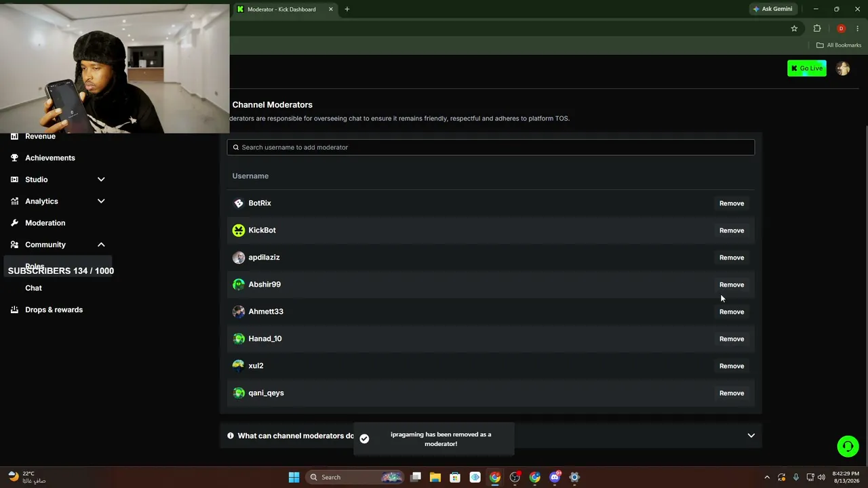Remove apdilaziz as moderator
The width and height of the screenshot is (868, 488).
(732, 258)
